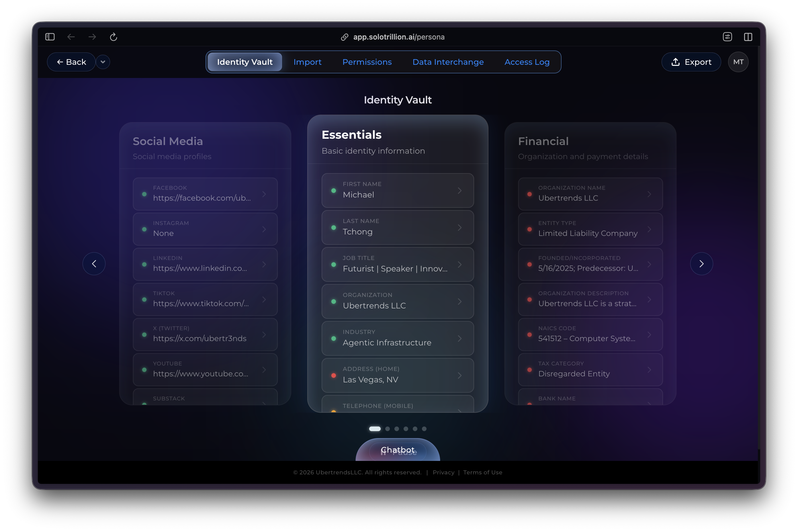The width and height of the screenshot is (798, 532).
Task: Open the Chatbot
Action: [x=397, y=449]
